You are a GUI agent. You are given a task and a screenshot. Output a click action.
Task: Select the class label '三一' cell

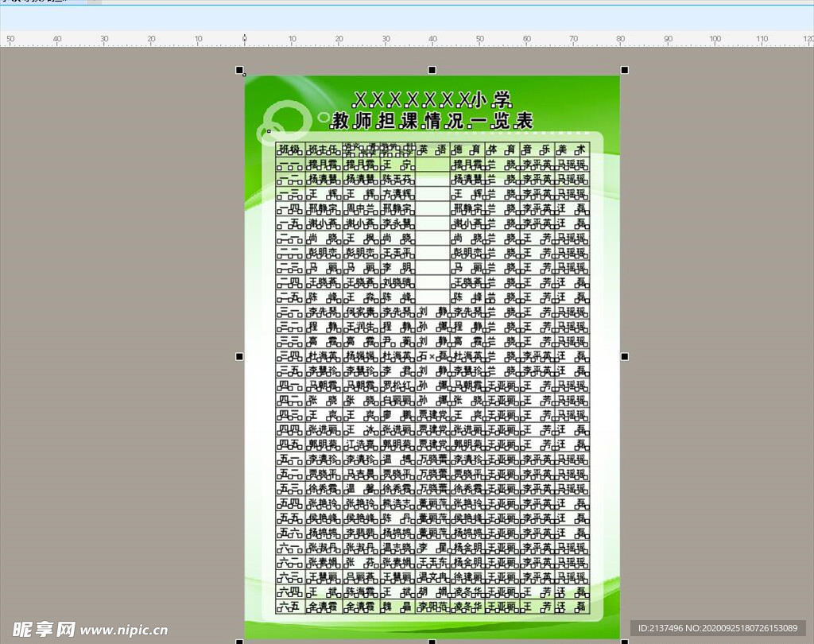pyautogui.click(x=290, y=312)
